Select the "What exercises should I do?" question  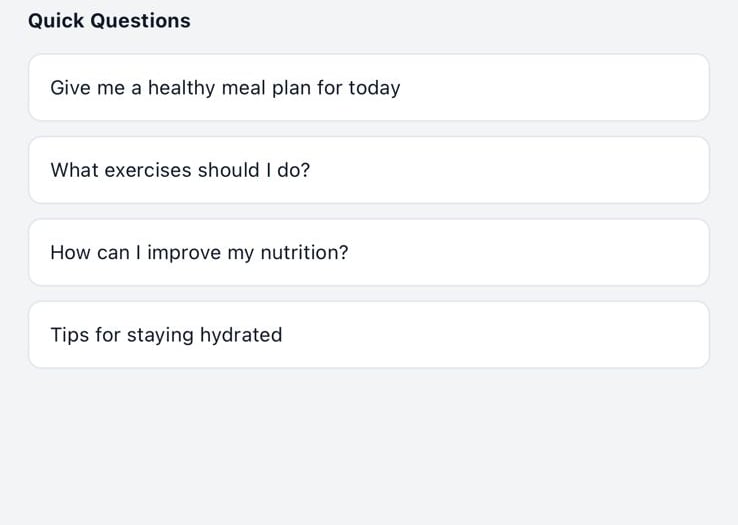(368, 170)
